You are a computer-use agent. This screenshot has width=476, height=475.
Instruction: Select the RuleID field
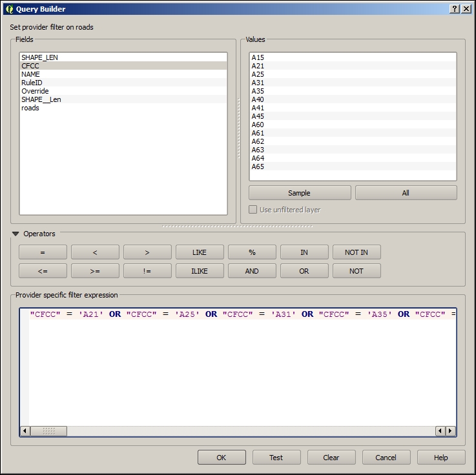123,83
